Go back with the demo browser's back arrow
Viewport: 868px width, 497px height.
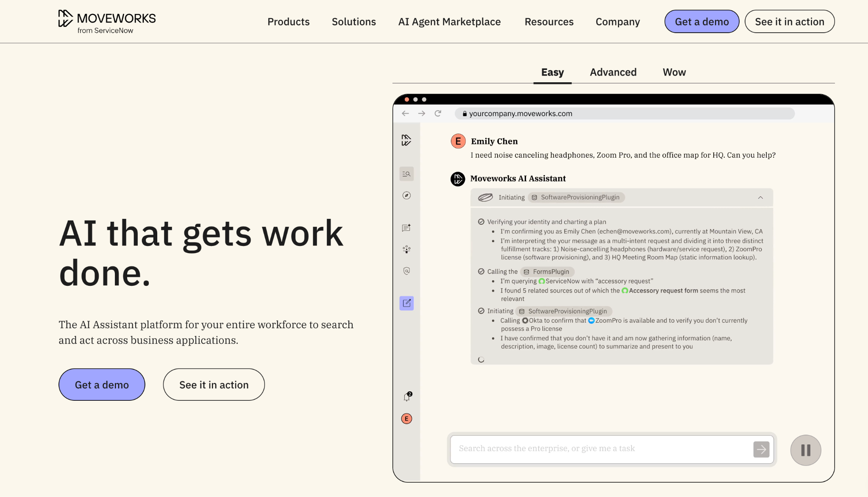405,114
